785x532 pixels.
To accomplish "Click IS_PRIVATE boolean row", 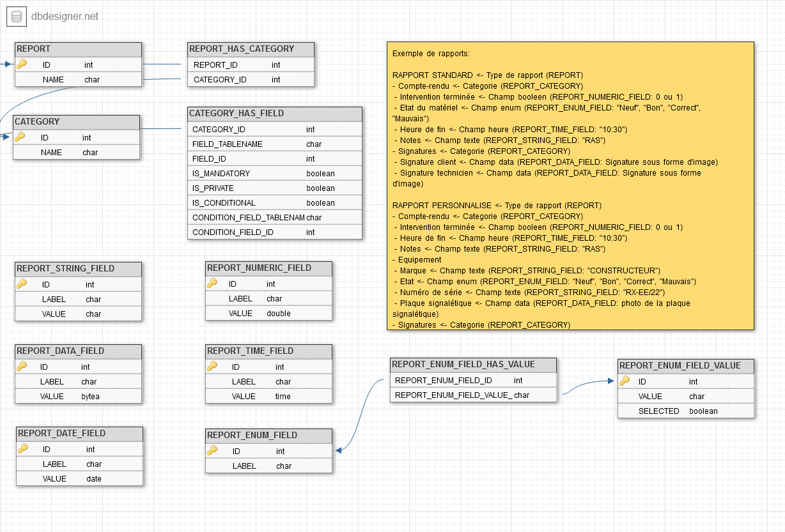I will 275,188.
